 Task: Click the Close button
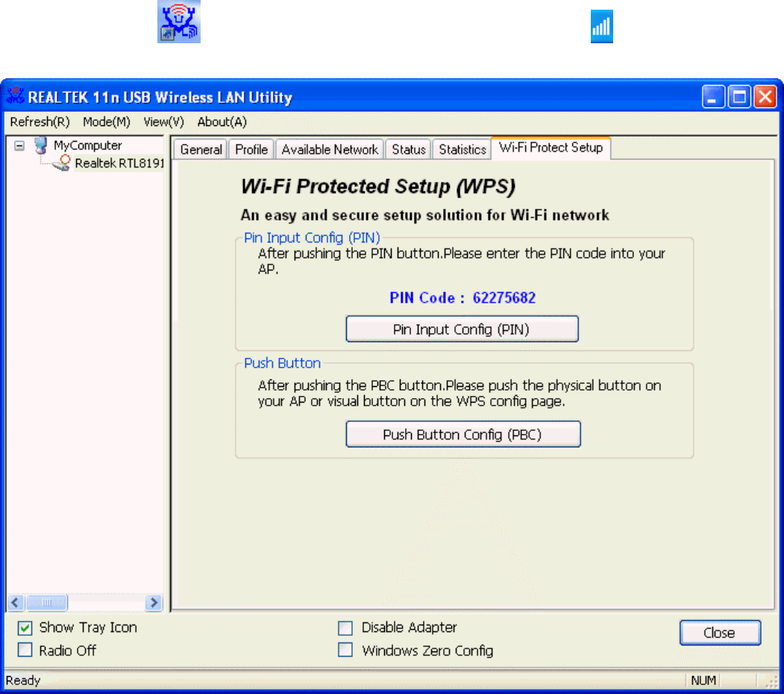click(x=720, y=633)
